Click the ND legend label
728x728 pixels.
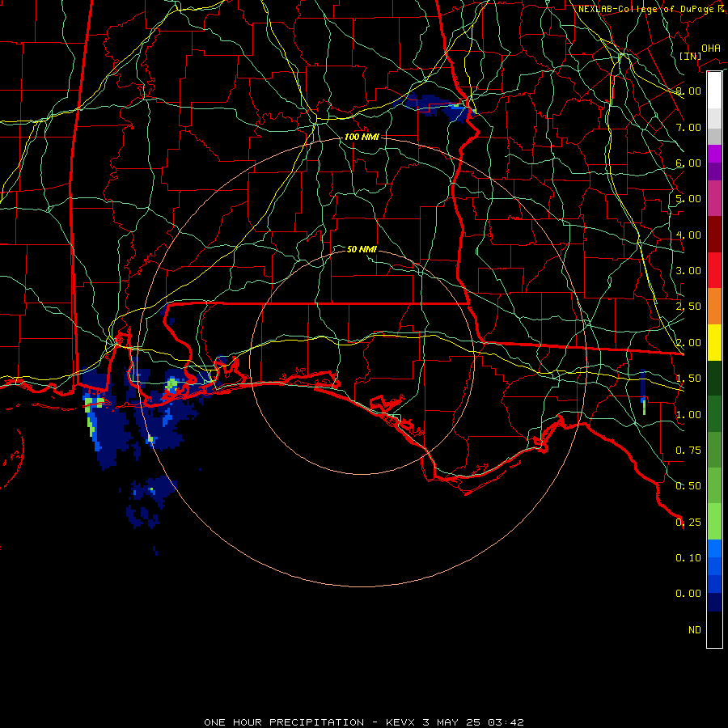click(695, 629)
